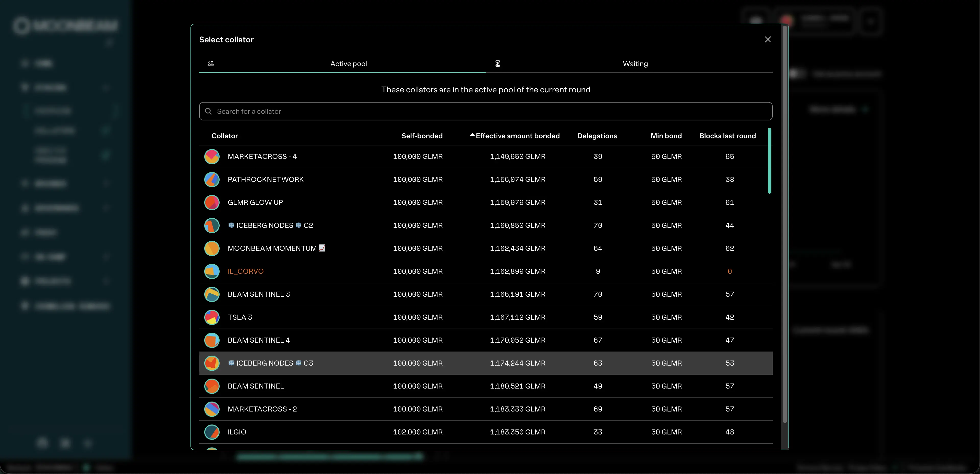980x474 pixels.
Task: Sort by Delegations column header
Action: coord(597,136)
